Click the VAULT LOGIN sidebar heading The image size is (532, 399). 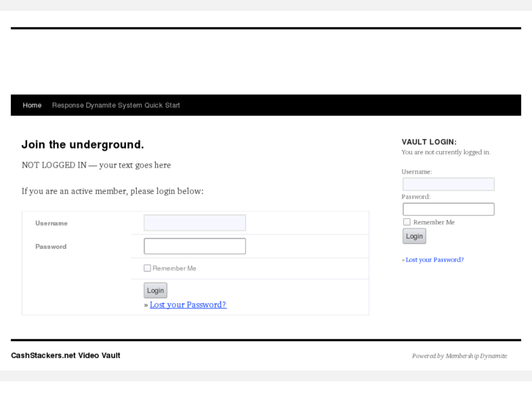pos(429,142)
